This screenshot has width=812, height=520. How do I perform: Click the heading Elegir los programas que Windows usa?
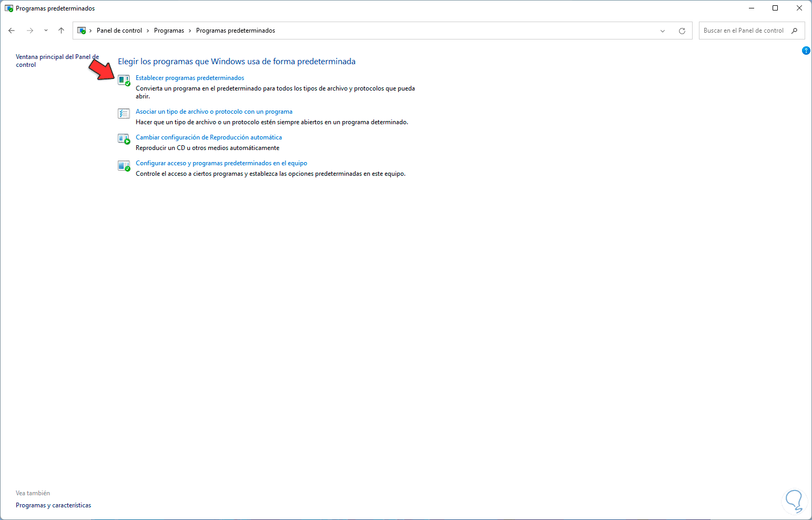[x=237, y=62]
